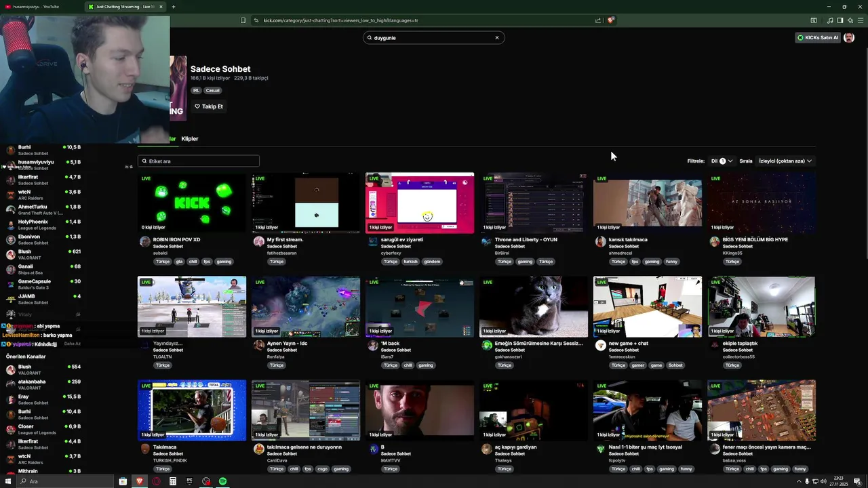This screenshot has height=488, width=868.
Task: Click Windows taskbar Ara search box
Action: (x=64, y=481)
